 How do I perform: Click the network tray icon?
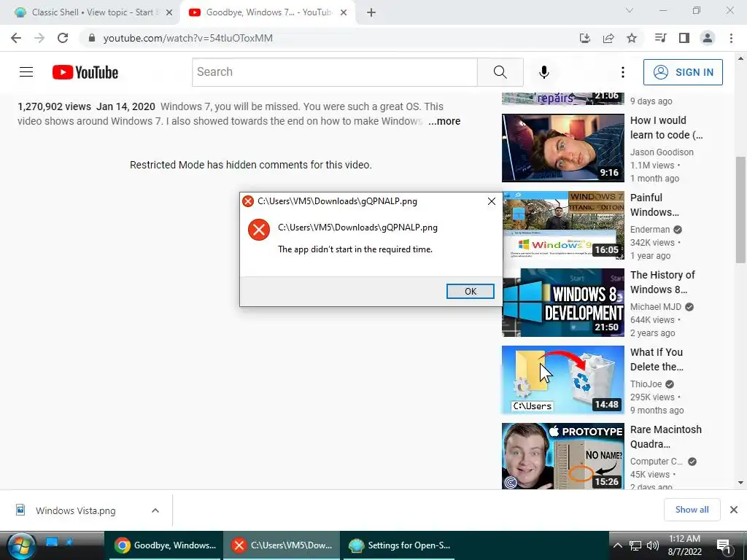tap(635, 545)
